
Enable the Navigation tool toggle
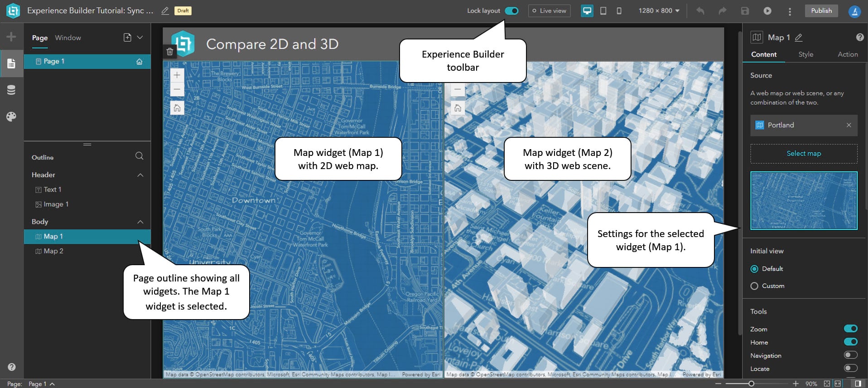(x=850, y=355)
